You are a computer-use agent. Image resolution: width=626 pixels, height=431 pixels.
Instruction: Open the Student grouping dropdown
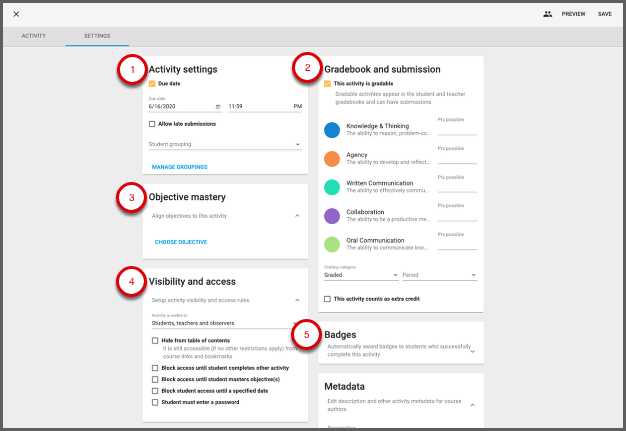[224, 144]
